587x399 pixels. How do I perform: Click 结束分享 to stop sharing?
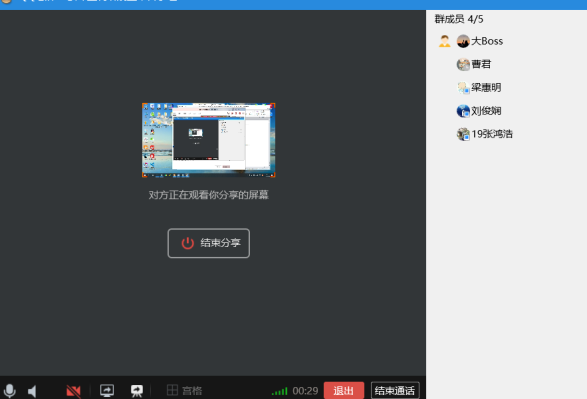209,243
